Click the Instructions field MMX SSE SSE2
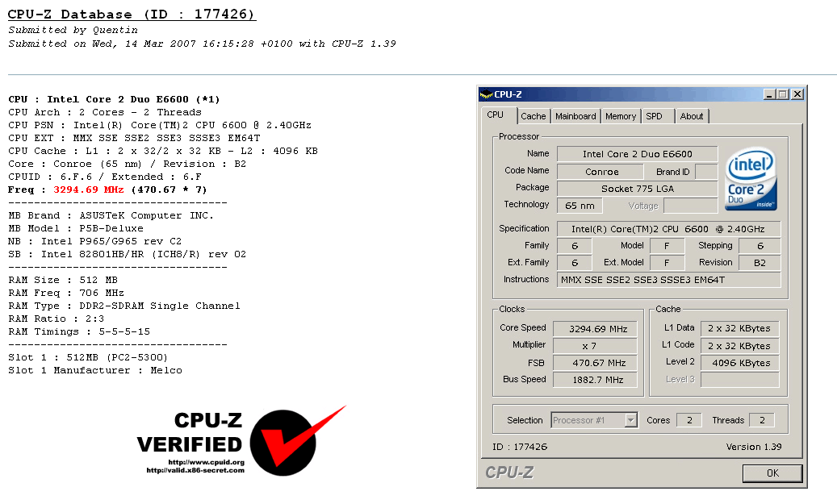Viewport: 837px width, 504px height. (x=668, y=280)
